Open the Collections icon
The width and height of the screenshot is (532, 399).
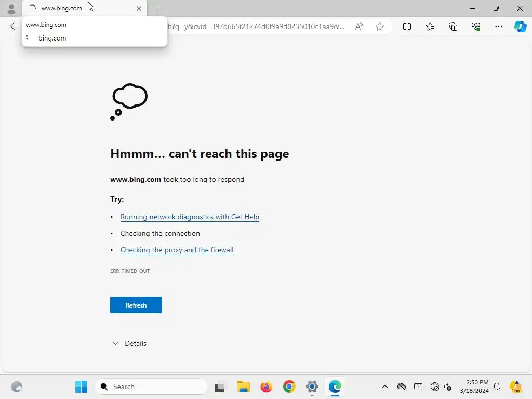453,26
